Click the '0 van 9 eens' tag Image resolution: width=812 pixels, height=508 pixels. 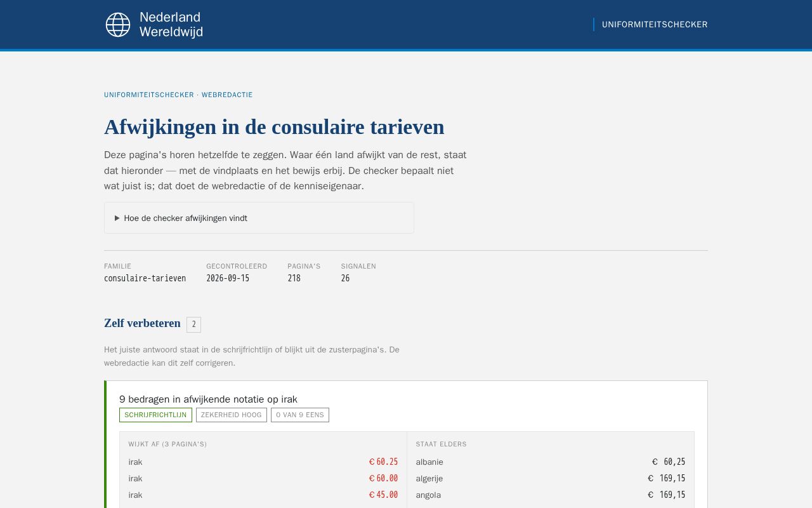click(300, 415)
